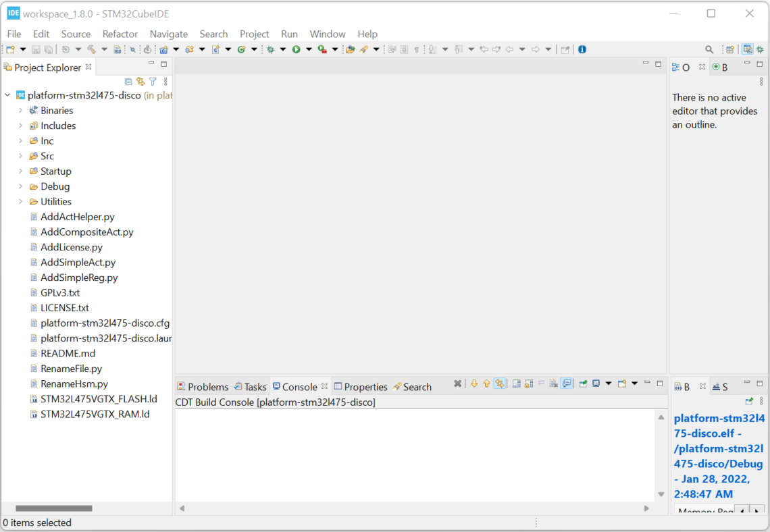Image resolution: width=770 pixels, height=532 pixels.
Task: Open the blue Information Center icon
Action: [x=582, y=49]
